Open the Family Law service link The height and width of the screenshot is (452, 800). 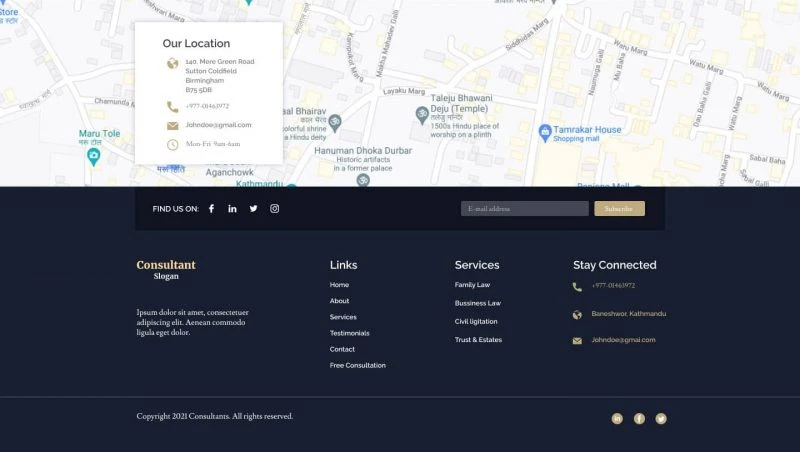472,285
